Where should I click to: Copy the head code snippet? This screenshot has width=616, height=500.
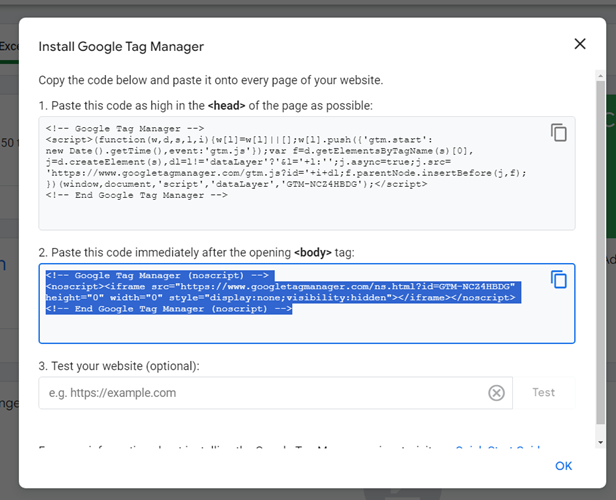559,132
